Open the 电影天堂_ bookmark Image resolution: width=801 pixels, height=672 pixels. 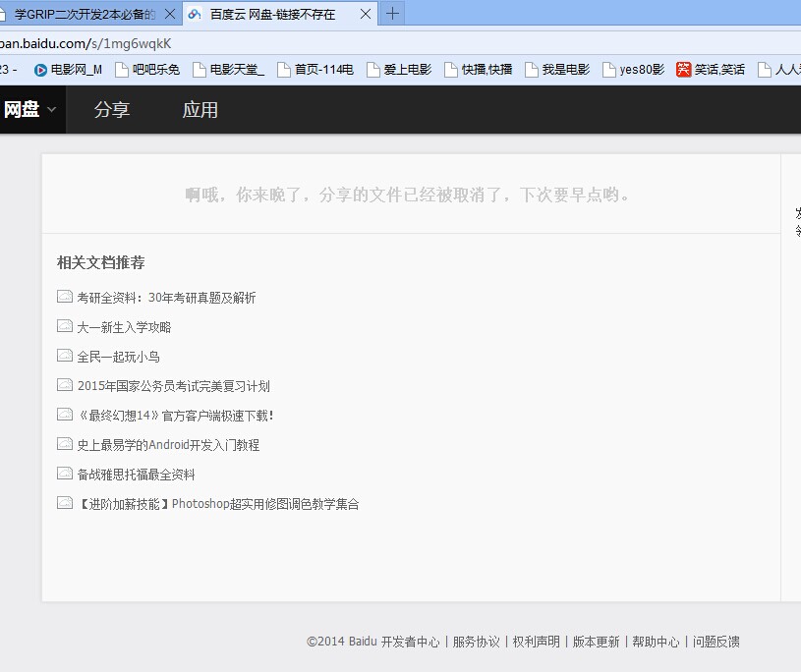click(228, 70)
